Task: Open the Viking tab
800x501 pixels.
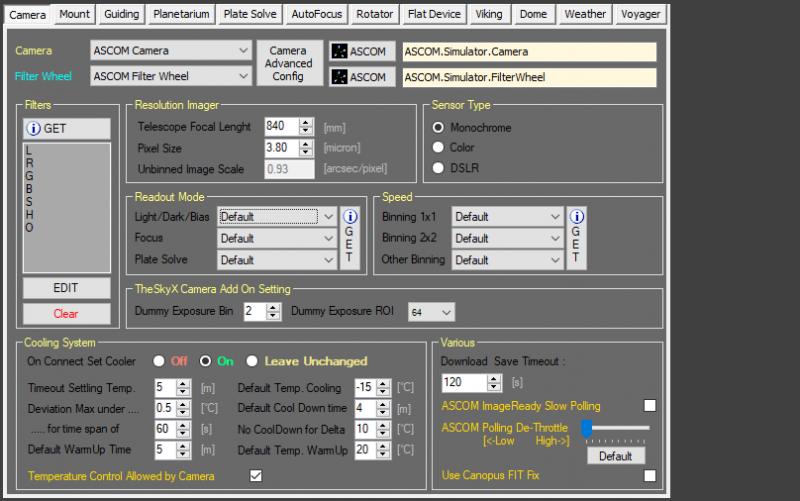Action: [x=489, y=14]
